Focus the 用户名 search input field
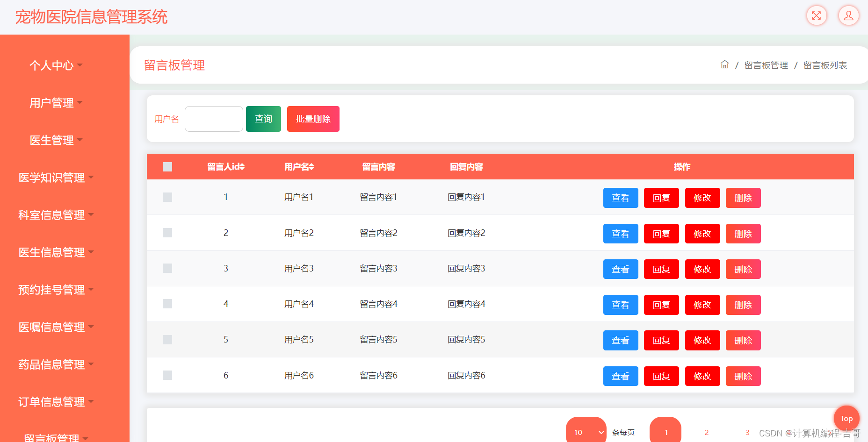This screenshot has width=868, height=442. pos(214,119)
